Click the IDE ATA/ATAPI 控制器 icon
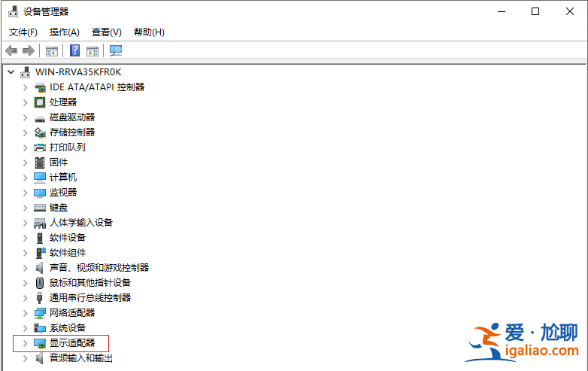Image resolution: width=588 pixels, height=371 pixels. tap(40, 88)
